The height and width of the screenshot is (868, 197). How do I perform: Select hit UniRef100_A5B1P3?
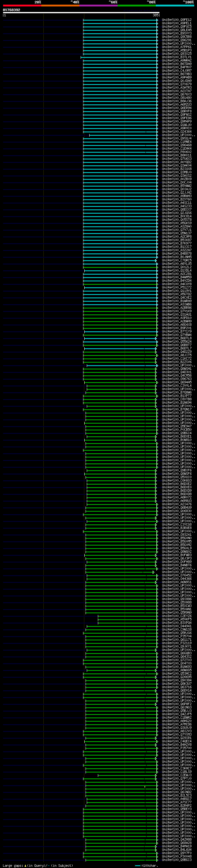click(176, 50)
